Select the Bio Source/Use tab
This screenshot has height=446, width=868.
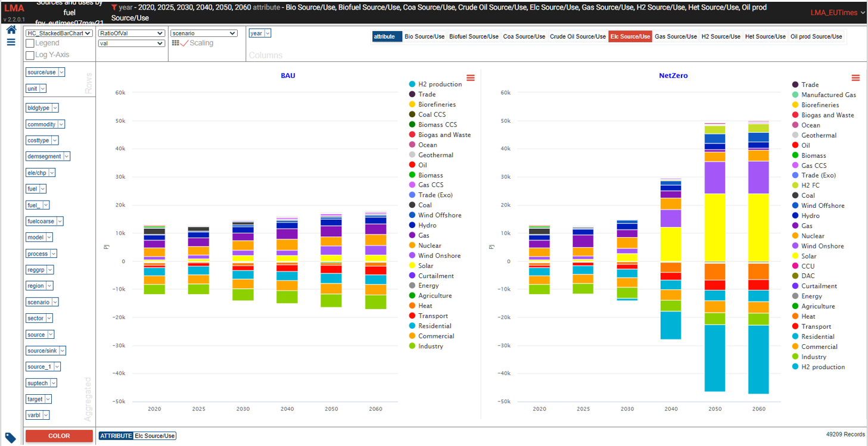pyautogui.click(x=424, y=36)
